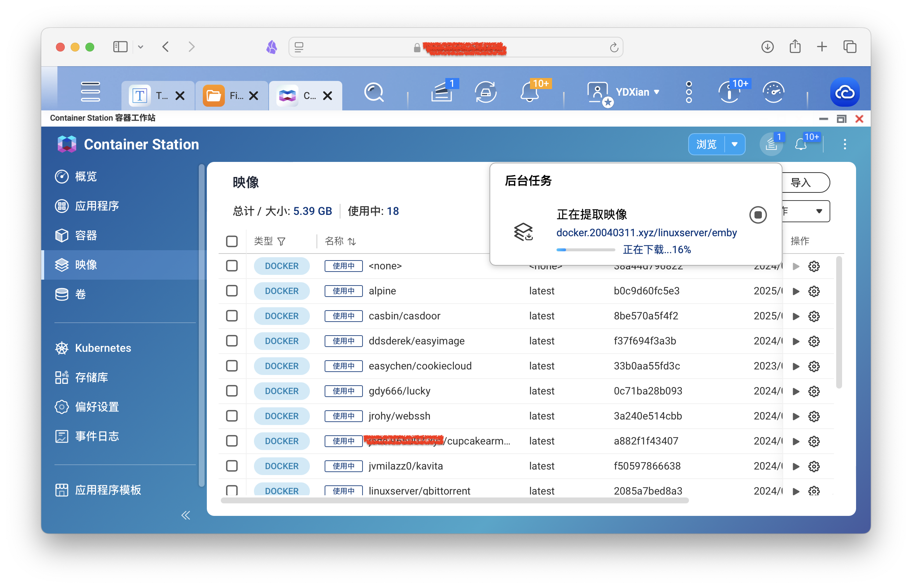Open the QTS info icon with 10+ badge
Image resolution: width=912 pixels, height=588 pixels.
(x=730, y=92)
